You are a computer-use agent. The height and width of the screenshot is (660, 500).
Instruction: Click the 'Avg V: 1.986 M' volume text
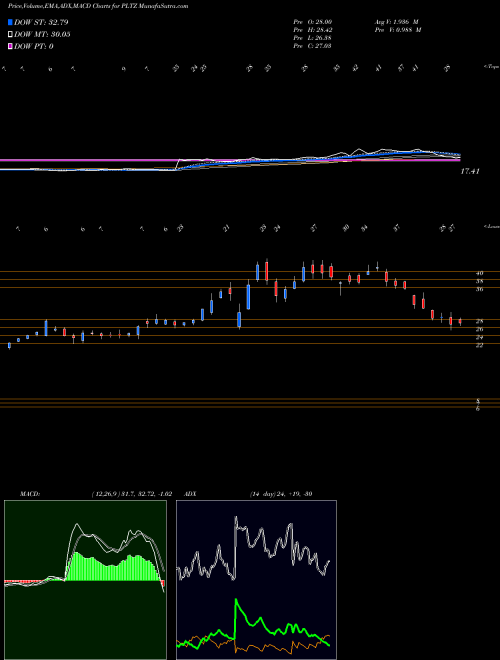tap(397, 22)
